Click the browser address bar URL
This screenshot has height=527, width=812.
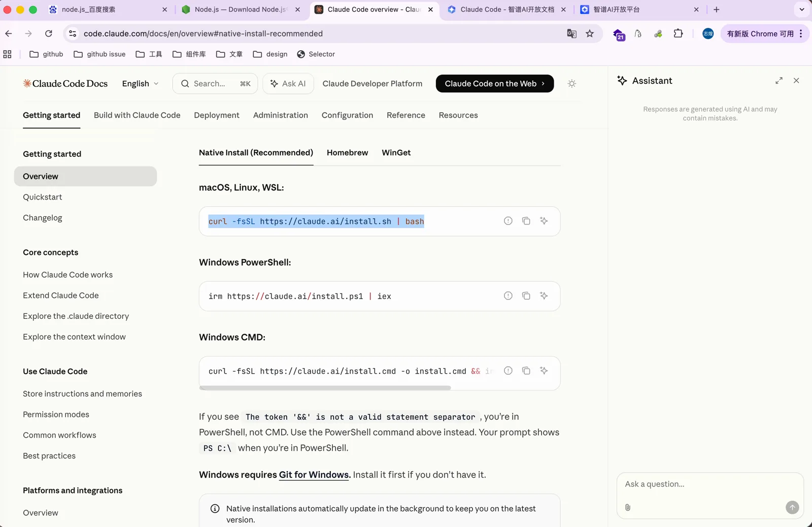(x=203, y=34)
